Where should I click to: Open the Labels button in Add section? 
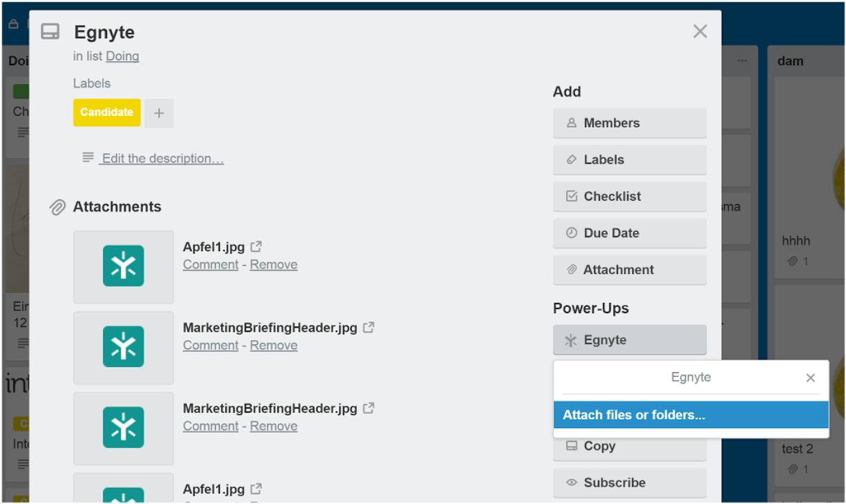click(630, 160)
